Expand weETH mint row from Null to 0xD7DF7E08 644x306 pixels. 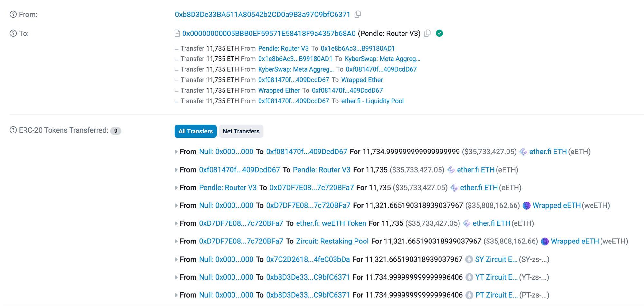click(176, 206)
